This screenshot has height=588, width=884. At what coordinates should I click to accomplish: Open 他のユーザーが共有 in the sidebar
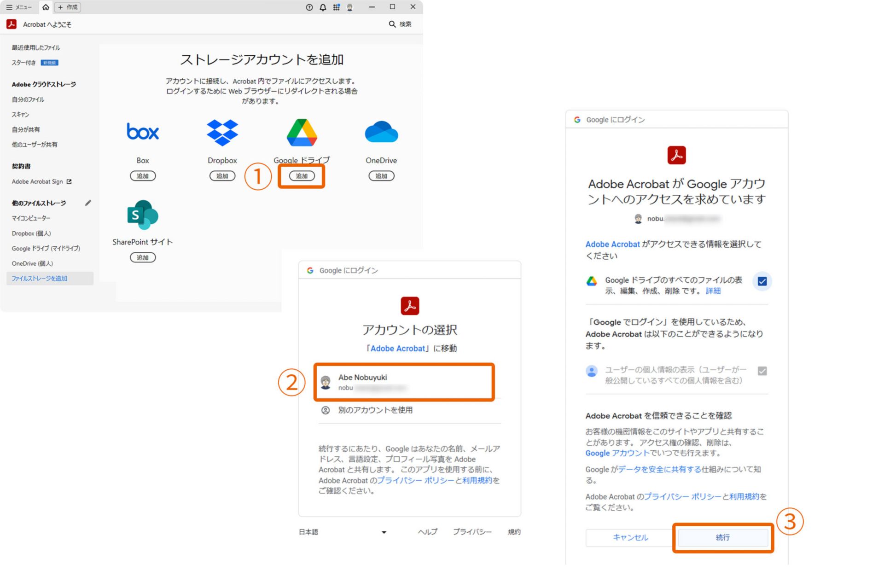[35, 145]
